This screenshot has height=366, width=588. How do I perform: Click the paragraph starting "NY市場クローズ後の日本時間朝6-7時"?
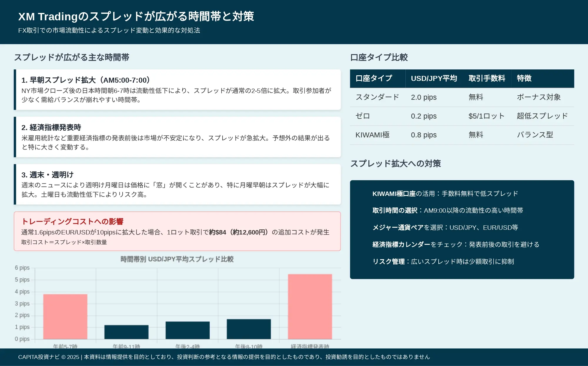click(176, 95)
